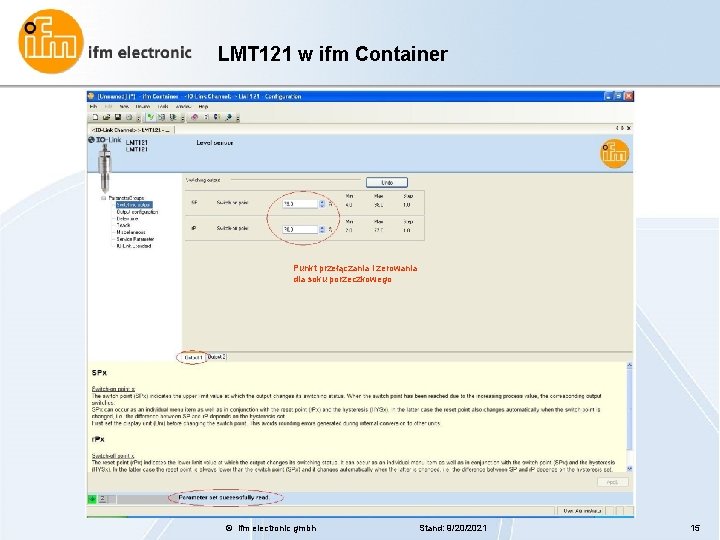Click the Open folder toolbar icon
720x540 pixels.
tap(106, 118)
